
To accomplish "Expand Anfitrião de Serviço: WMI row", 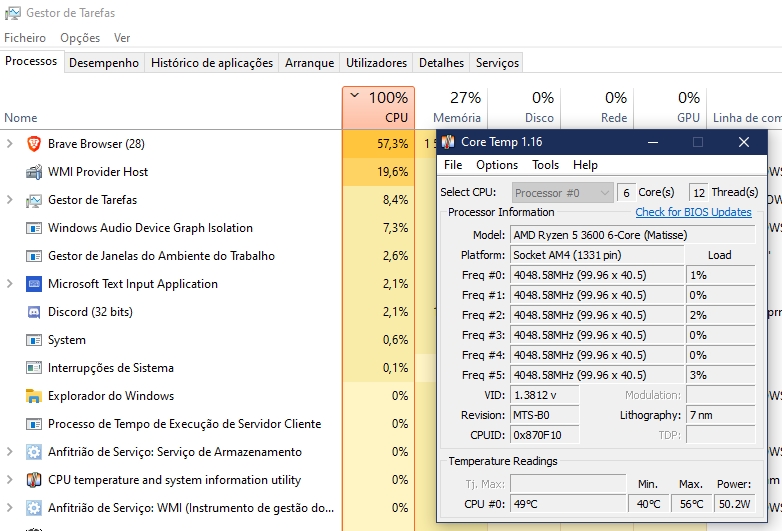I will click(9, 507).
